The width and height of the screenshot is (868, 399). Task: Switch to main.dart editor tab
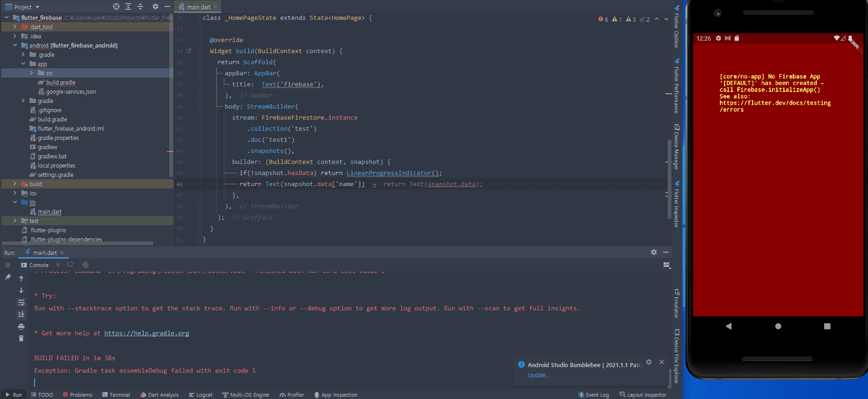click(x=198, y=7)
